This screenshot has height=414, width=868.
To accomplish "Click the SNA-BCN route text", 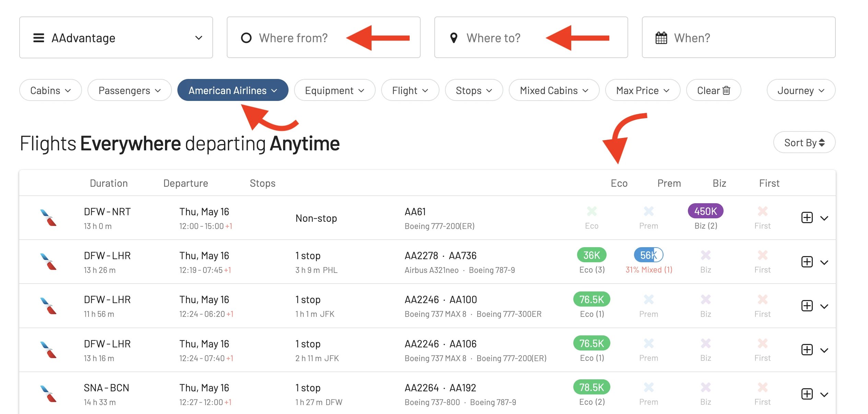I will 106,388.
